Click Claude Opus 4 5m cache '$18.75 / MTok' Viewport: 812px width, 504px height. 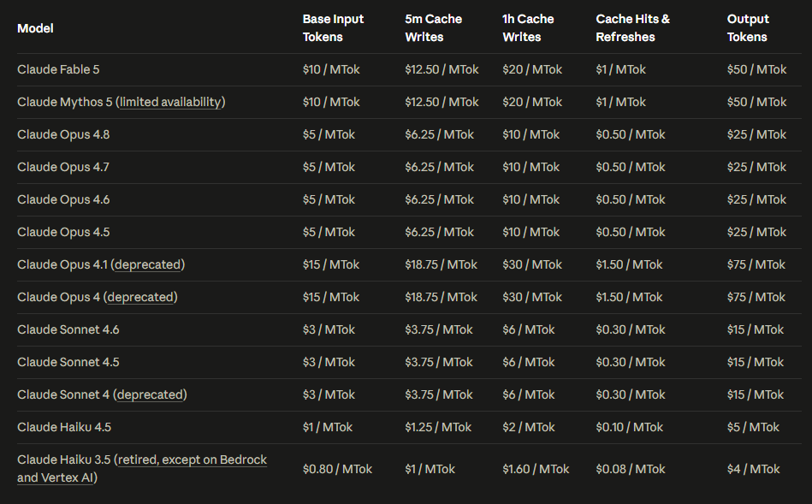441,297
